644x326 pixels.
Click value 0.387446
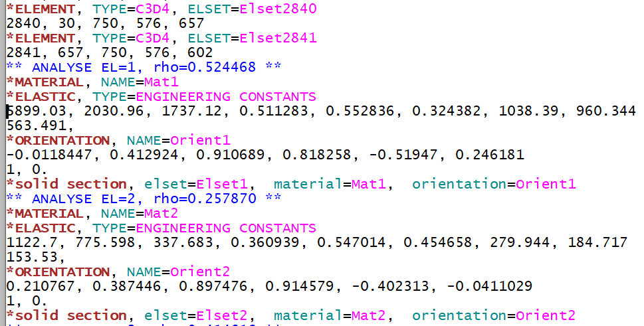tap(126, 286)
